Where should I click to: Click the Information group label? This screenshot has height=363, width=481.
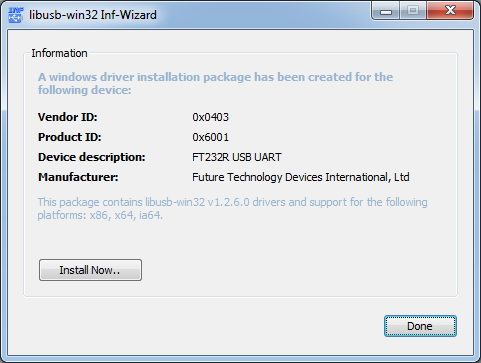[x=59, y=53]
